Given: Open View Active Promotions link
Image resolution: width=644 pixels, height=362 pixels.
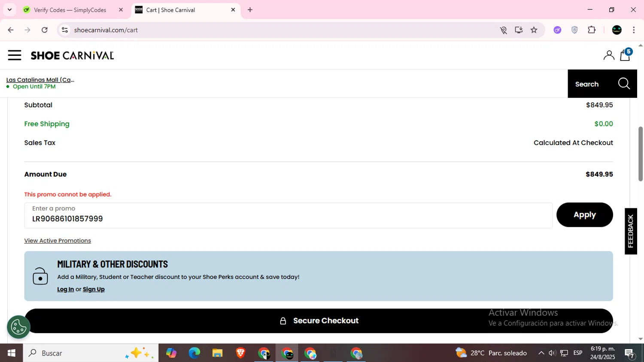Looking at the screenshot, I should pyautogui.click(x=58, y=240).
